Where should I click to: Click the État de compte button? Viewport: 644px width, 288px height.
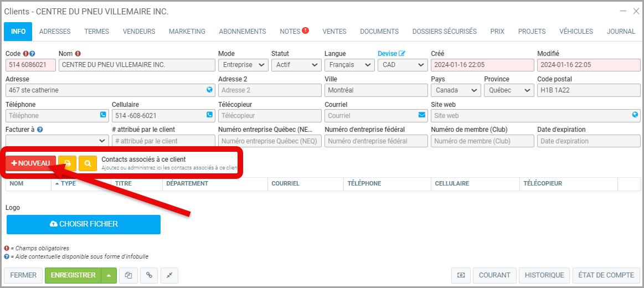pos(606,275)
